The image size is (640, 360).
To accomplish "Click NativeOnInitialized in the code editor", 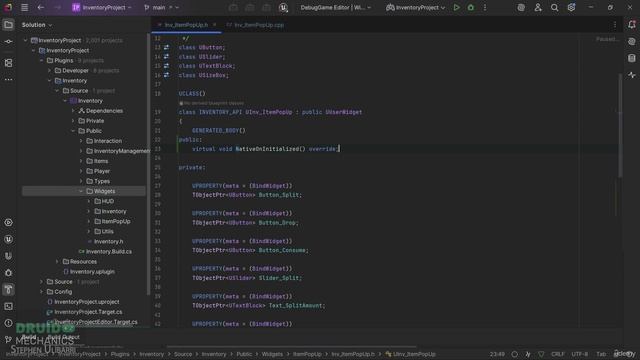I will pyautogui.click(x=267, y=149).
